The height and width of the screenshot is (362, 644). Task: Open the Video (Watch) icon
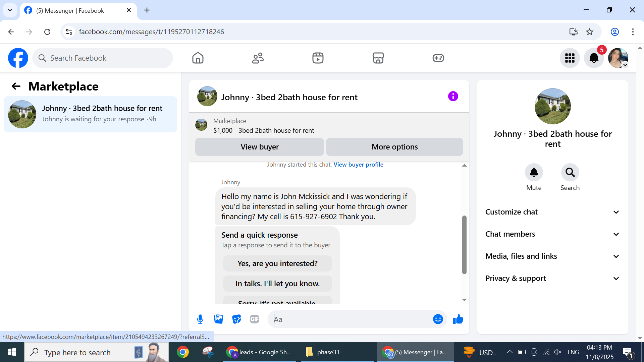tap(318, 58)
